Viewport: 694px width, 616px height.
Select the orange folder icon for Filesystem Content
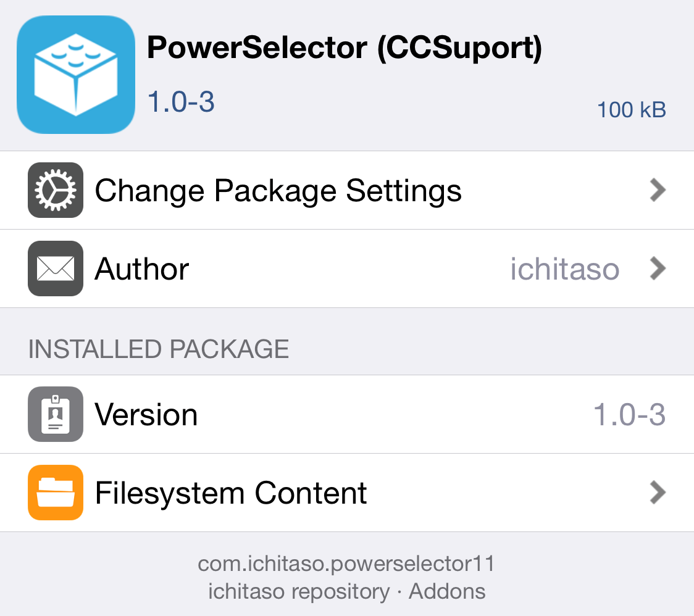(x=55, y=493)
